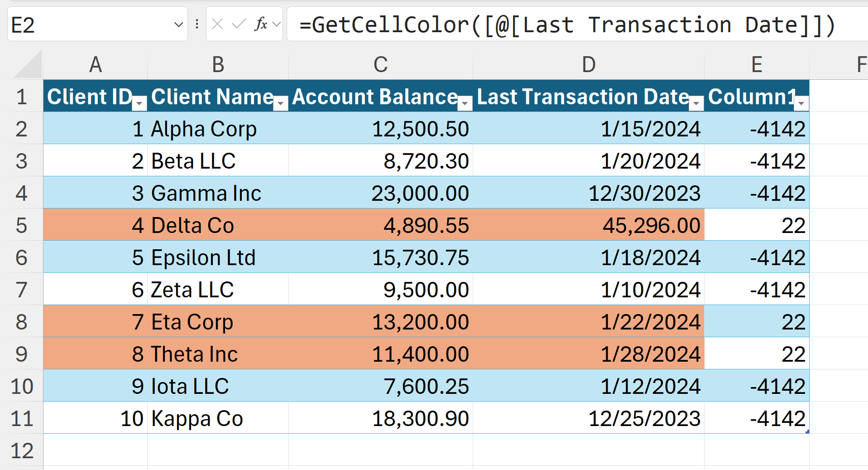
Task: Open the Column1 filter dropdown
Action: pyautogui.click(x=801, y=104)
